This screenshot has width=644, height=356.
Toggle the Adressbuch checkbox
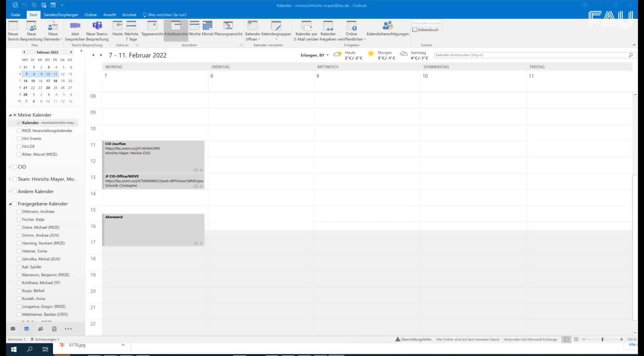pos(415,30)
